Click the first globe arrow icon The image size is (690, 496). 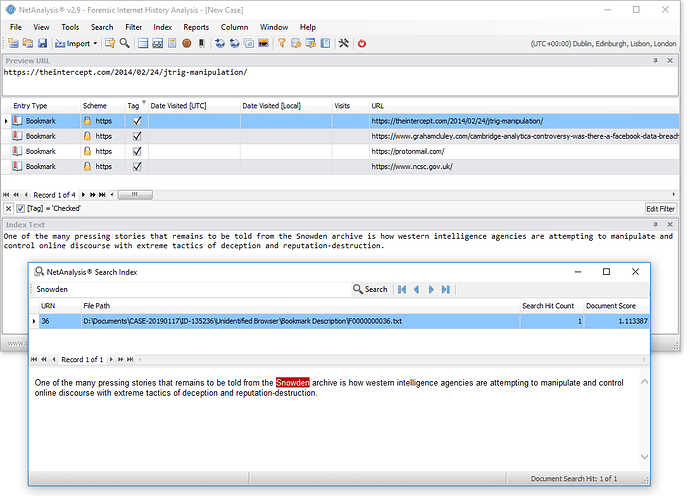[220, 43]
